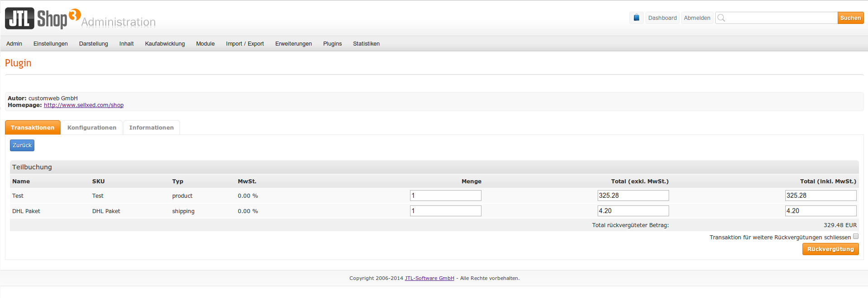This screenshot has width=868, height=298.
Task: Click the blue shop icon near Dashboard
Action: [636, 18]
